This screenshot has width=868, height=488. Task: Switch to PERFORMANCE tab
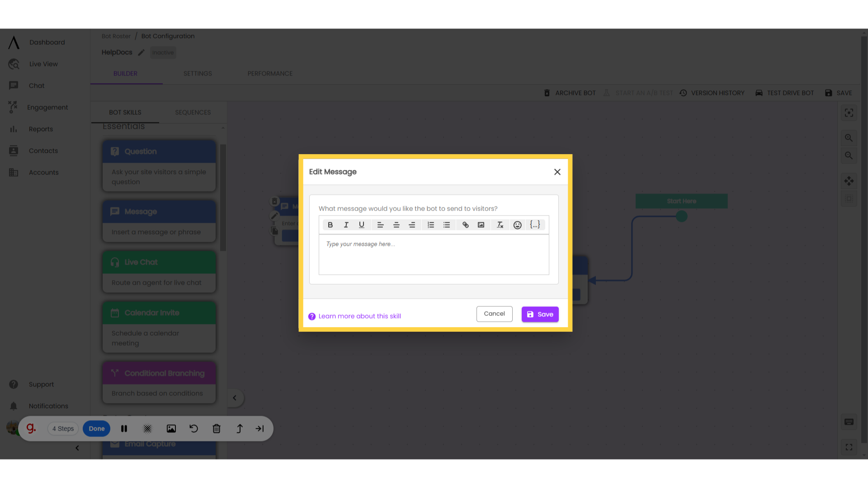pyautogui.click(x=269, y=73)
